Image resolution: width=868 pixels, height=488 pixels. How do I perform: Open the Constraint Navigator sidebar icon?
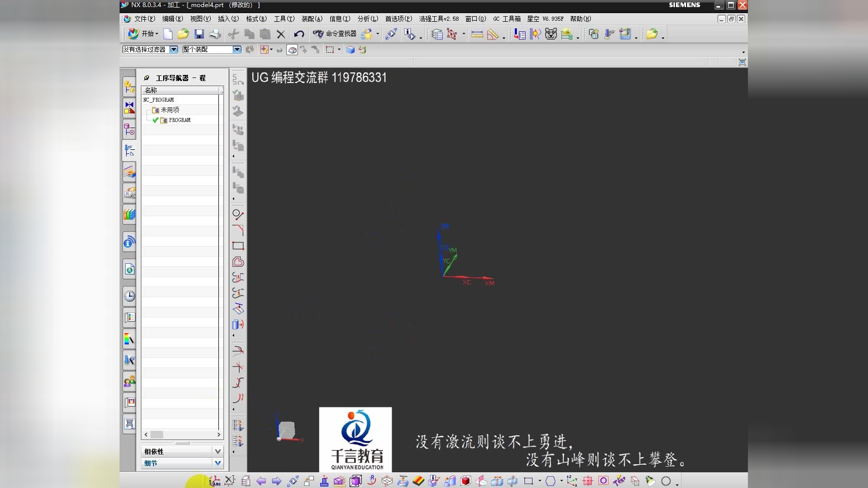129,108
